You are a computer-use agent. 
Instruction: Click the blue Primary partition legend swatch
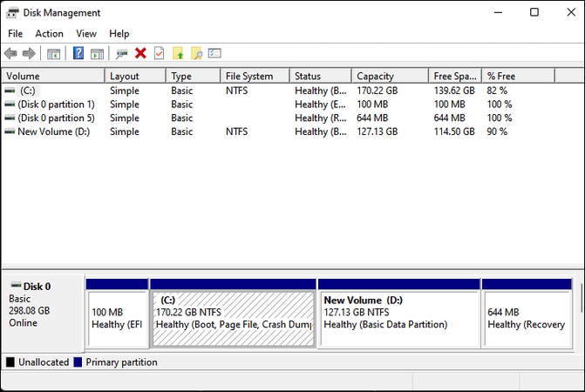(x=78, y=362)
